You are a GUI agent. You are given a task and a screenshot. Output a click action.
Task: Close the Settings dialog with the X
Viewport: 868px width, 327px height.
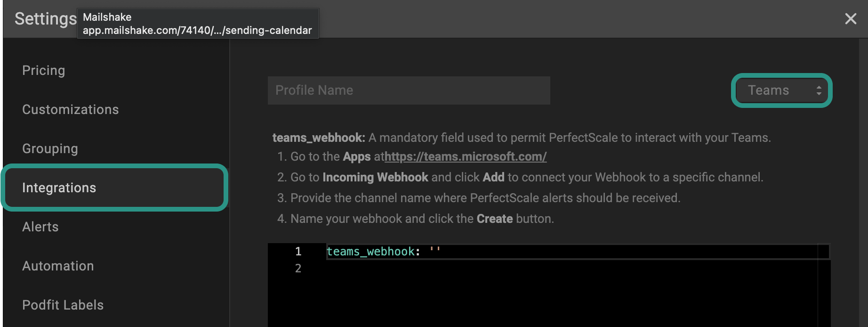click(850, 19)
